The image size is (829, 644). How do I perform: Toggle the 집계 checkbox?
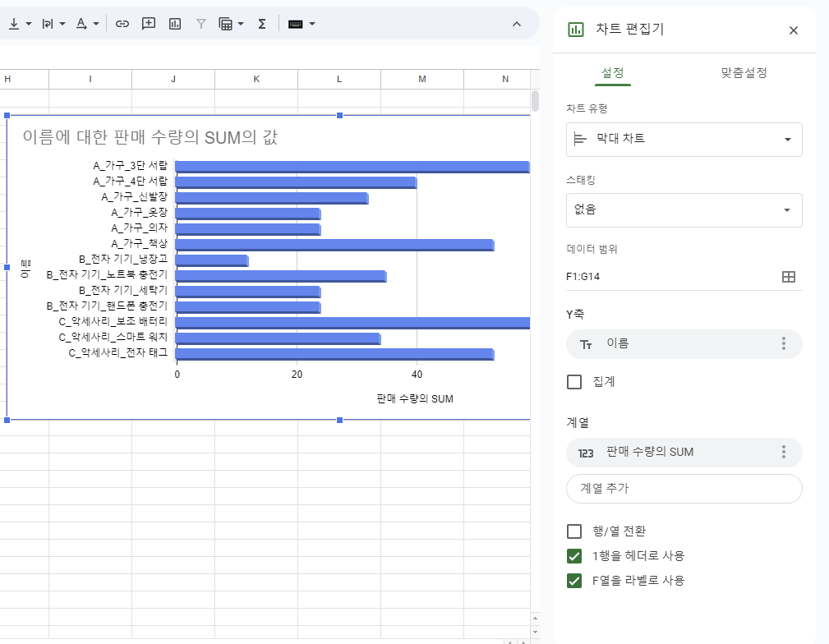574,382
